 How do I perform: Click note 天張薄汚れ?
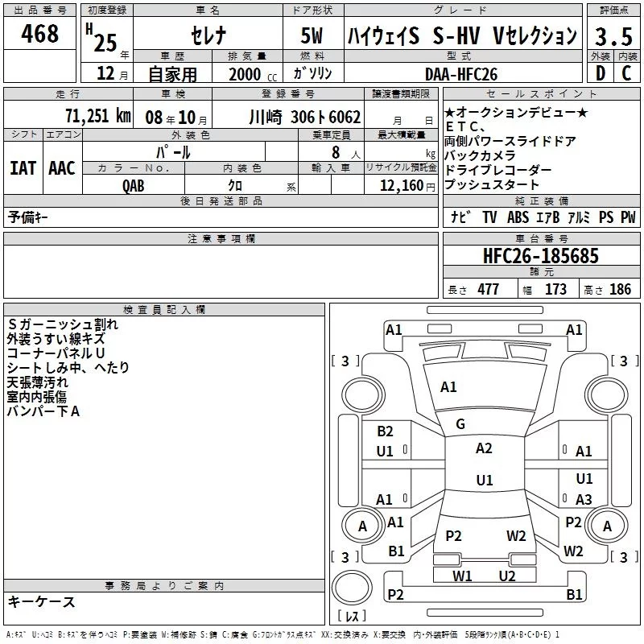point(37,382)
